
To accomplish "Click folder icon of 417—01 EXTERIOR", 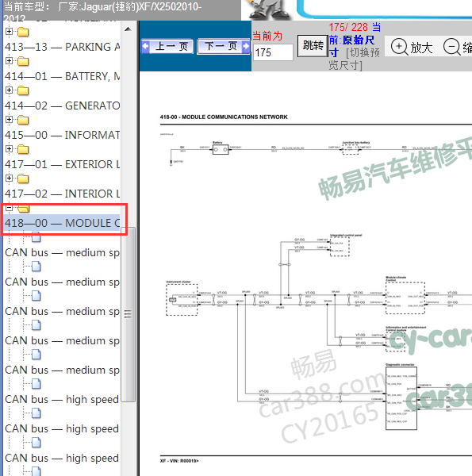I will point(23,149).
